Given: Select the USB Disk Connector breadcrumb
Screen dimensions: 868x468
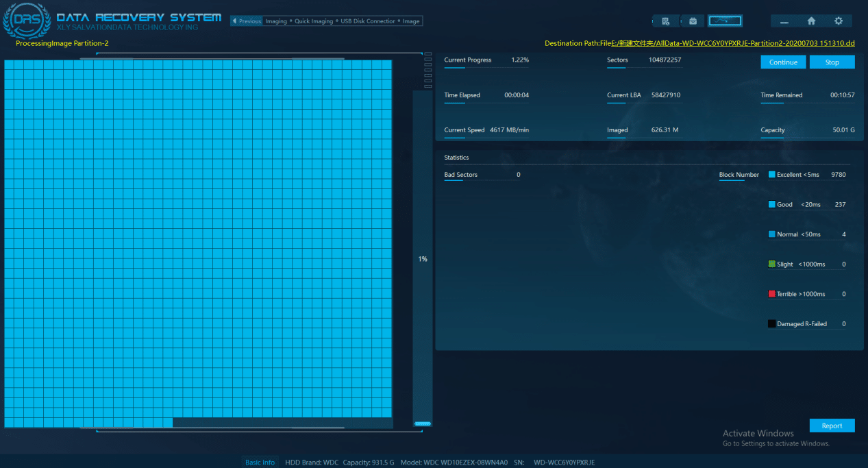Looking at the screenshot, I should pyautogui.click(x=368, y=21).
